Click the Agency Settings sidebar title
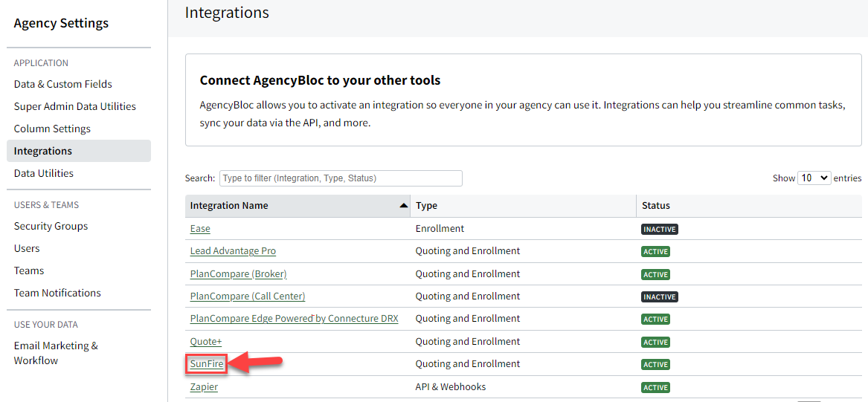 tap(61, 23)
